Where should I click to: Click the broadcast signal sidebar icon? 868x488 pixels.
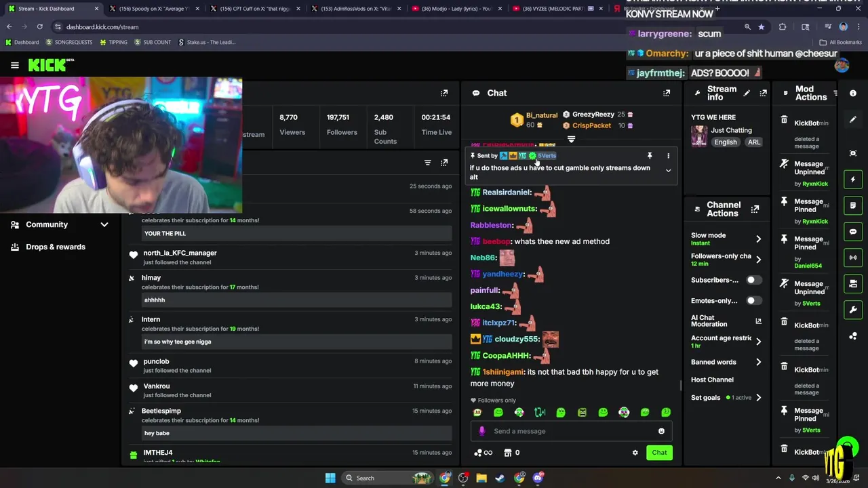pyautogui.click(x=853, y=258)
